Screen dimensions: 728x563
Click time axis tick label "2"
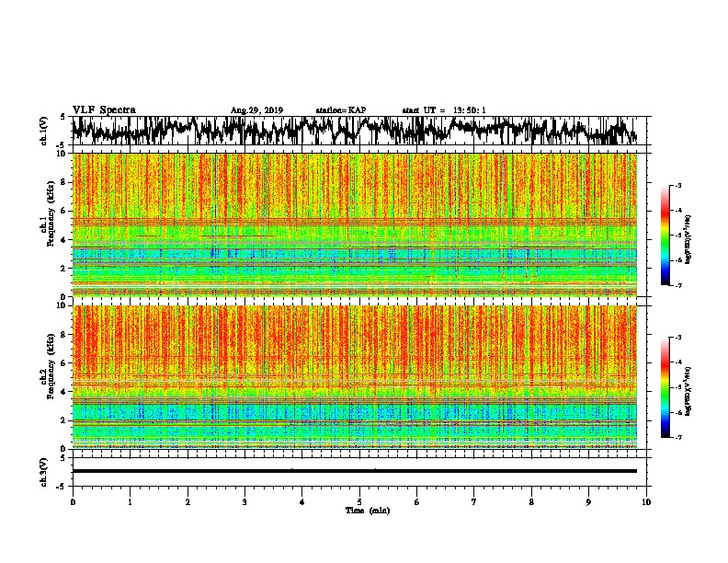coord(188,502)
